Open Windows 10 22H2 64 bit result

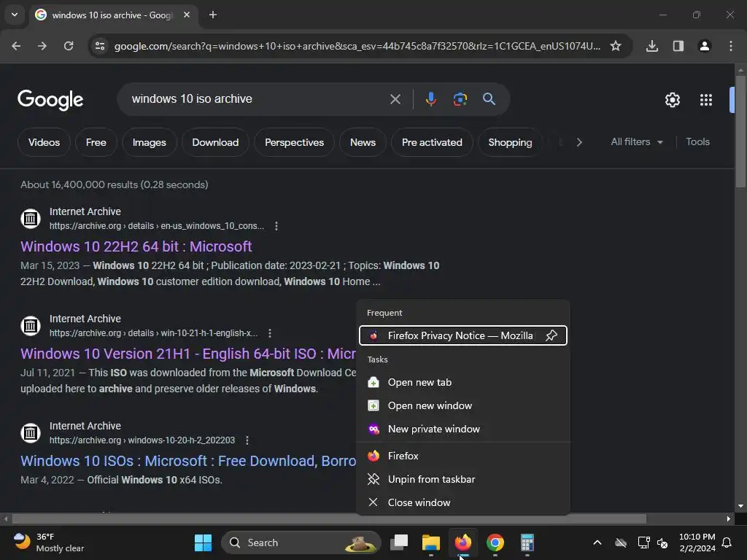[136, 246]
